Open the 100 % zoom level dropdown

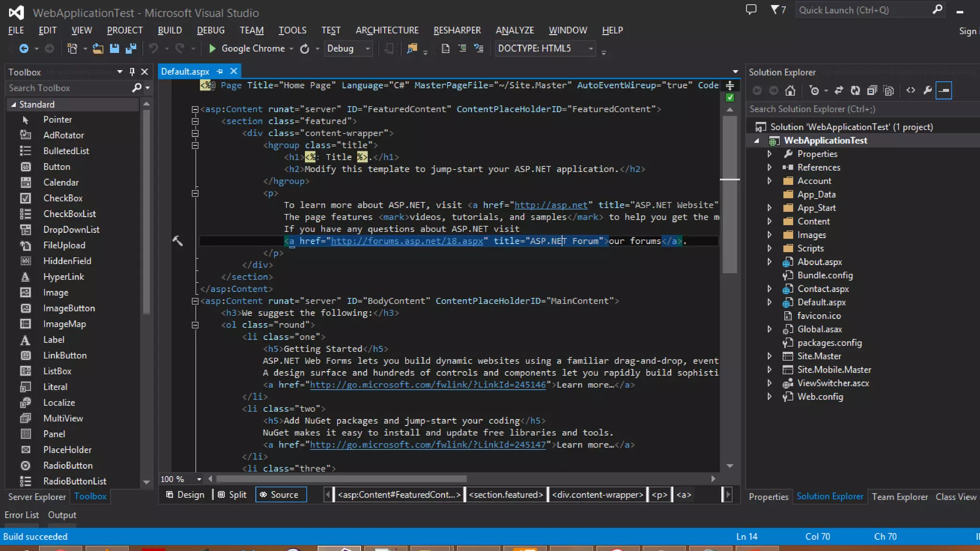199,479
